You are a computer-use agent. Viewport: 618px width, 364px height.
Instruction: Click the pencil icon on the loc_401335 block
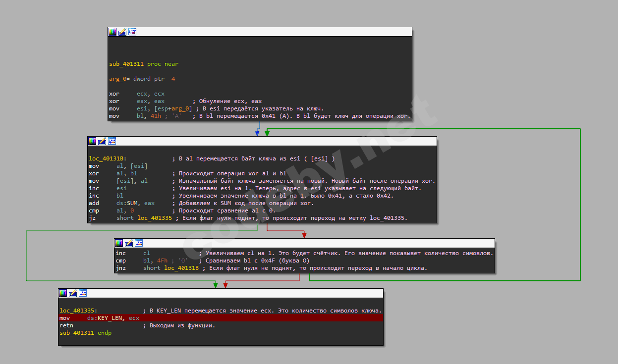pos(73,293)
